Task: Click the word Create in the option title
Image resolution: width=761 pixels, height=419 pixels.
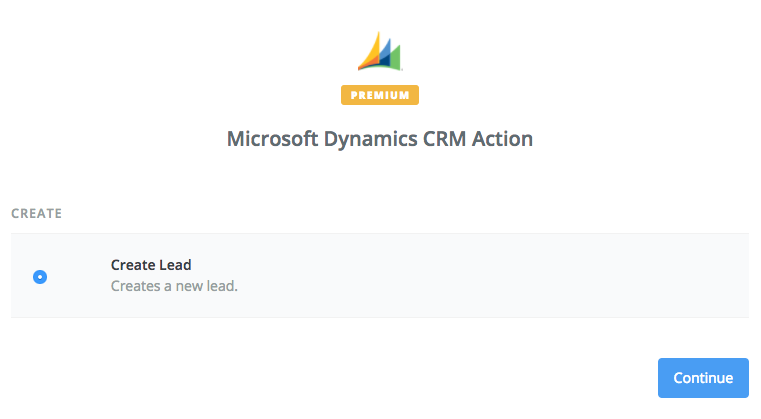Action: 136,265
